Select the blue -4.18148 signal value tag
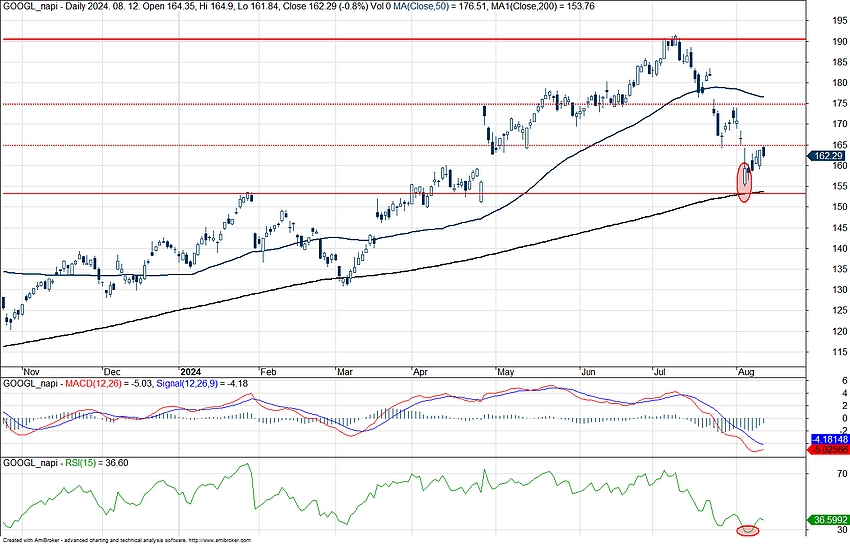Viewport: 850px width, 544px height. [828, 439]
